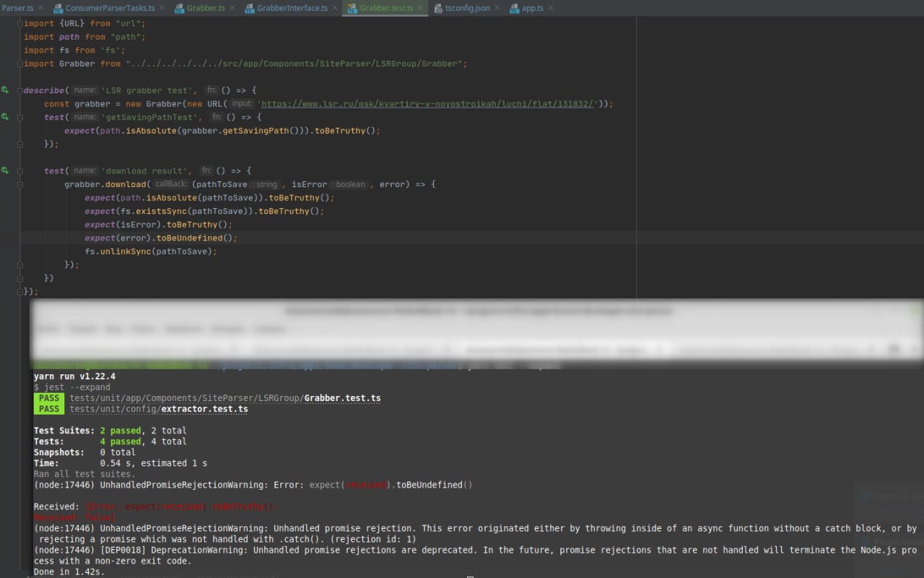This screenshot has height=578, width=924.
Task: Run the 'getSavingPathTest' test via gutter icon
Action: (x=5, y=117)
